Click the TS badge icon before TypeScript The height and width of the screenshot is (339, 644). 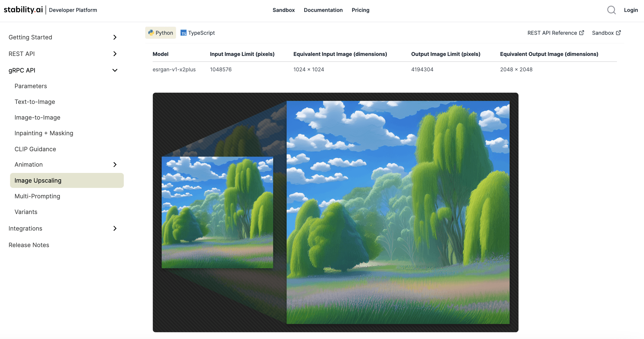[184, 33]
